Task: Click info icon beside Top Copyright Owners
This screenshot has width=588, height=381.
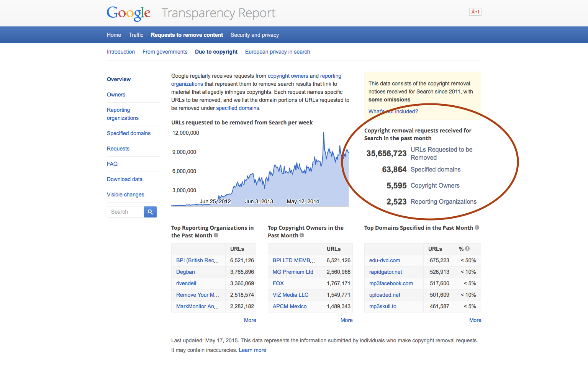Action: (302, 235)
